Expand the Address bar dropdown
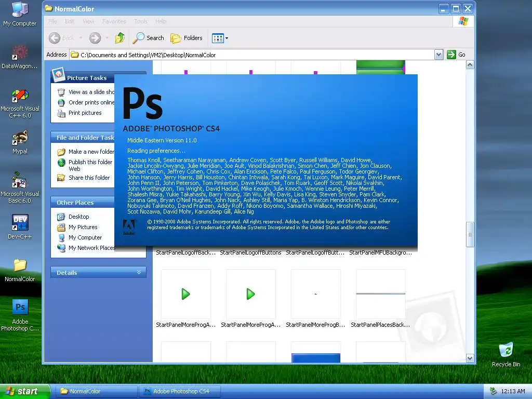532x399 pixels. (x=438, y=55)
